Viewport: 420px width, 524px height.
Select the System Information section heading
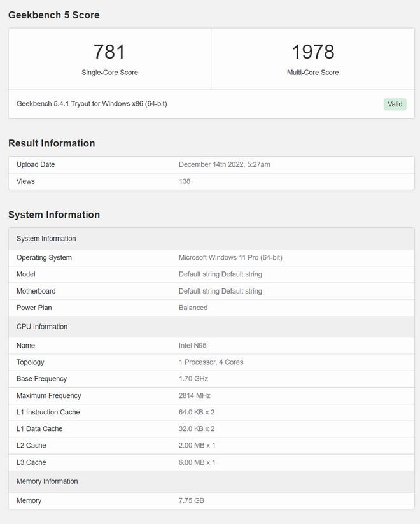click(54, 215)
